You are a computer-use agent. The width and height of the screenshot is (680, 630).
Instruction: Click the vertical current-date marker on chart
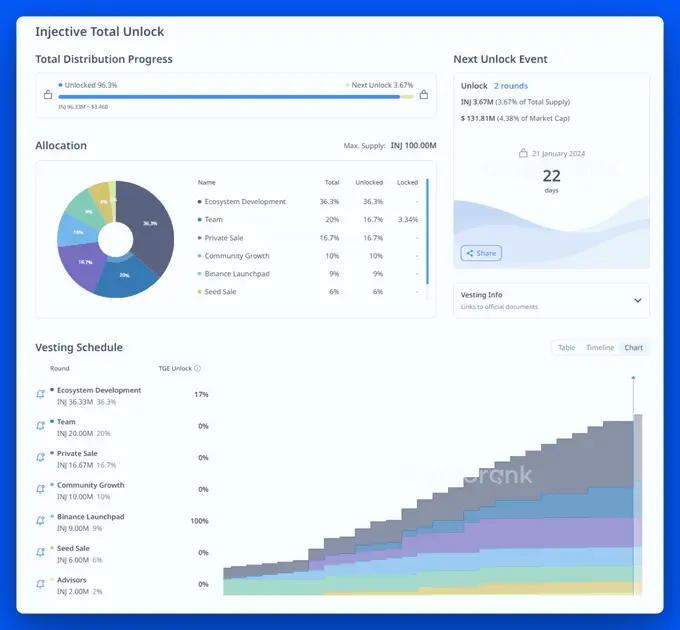coord(633,486)
